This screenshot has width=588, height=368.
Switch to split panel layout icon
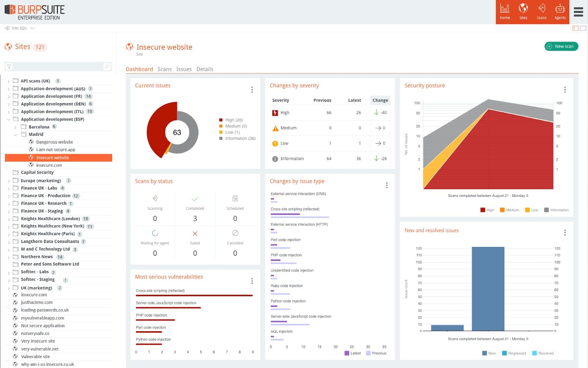pos(576,28)
